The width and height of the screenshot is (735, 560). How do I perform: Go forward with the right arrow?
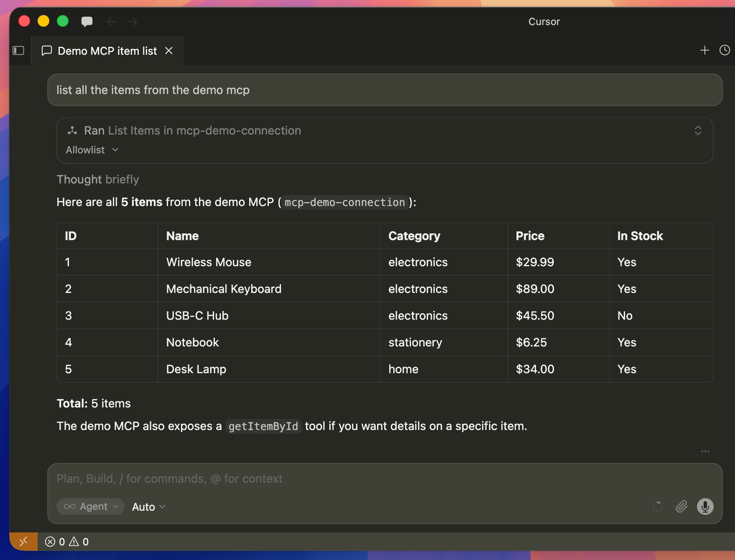point(132,21)
